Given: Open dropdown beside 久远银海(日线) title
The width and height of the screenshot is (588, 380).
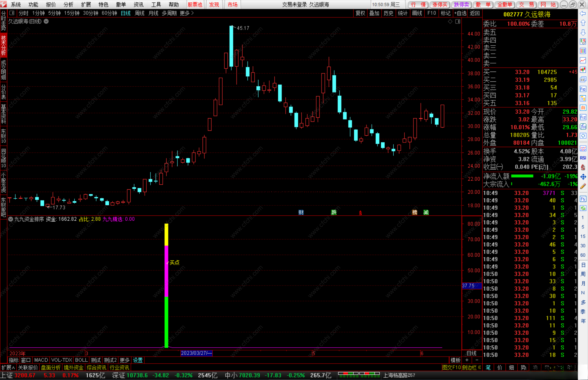Looking at the screenshot, I should [x=46, y=22].
